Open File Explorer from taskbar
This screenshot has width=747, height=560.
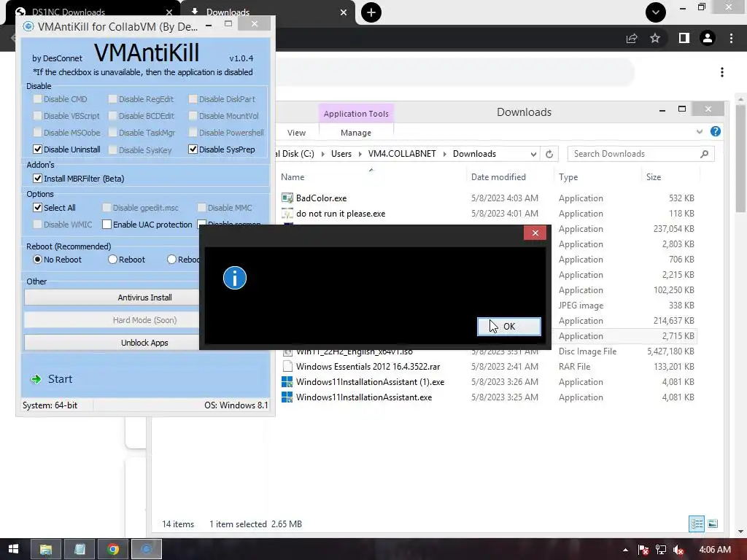pos(46,549)
